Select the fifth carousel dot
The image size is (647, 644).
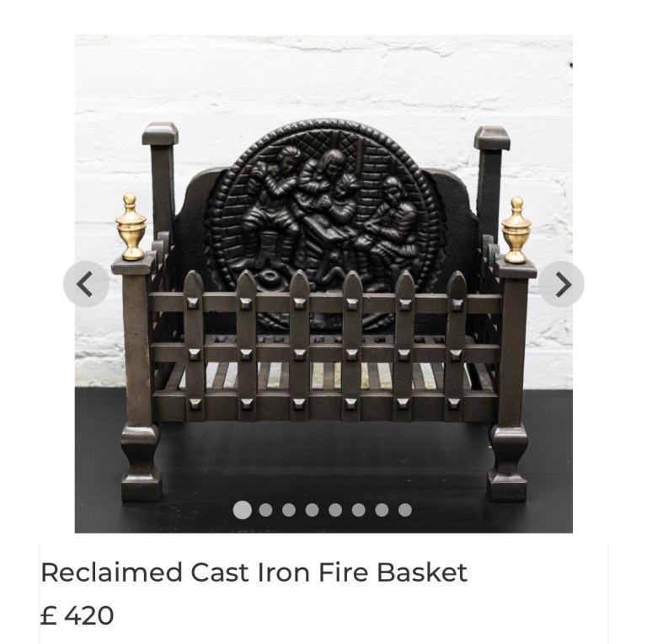335,510
